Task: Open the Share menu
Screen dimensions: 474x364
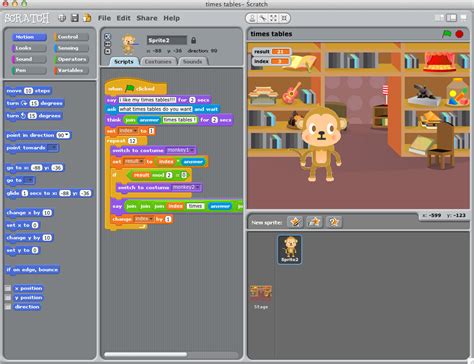Action: 147,18
